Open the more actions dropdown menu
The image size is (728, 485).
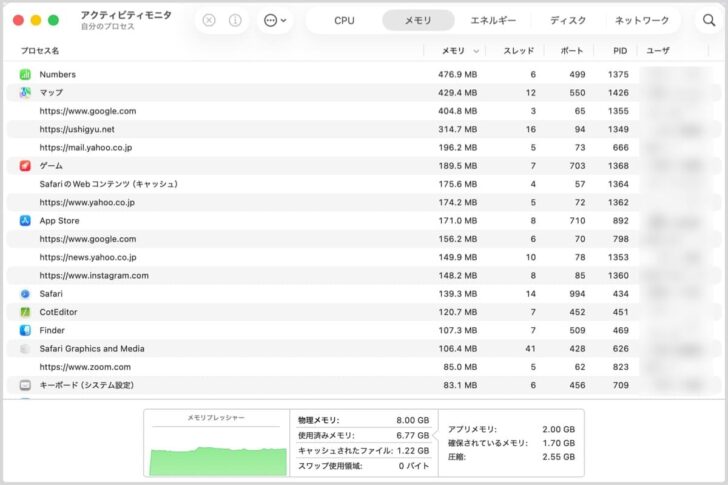click(x=275, y=20)
